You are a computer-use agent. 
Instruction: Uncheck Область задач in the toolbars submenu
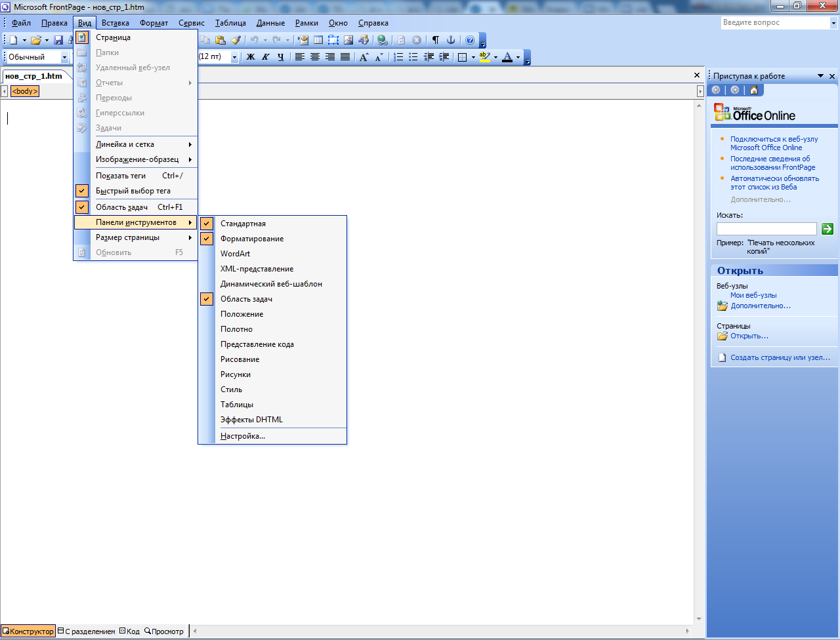coord(272,299)
